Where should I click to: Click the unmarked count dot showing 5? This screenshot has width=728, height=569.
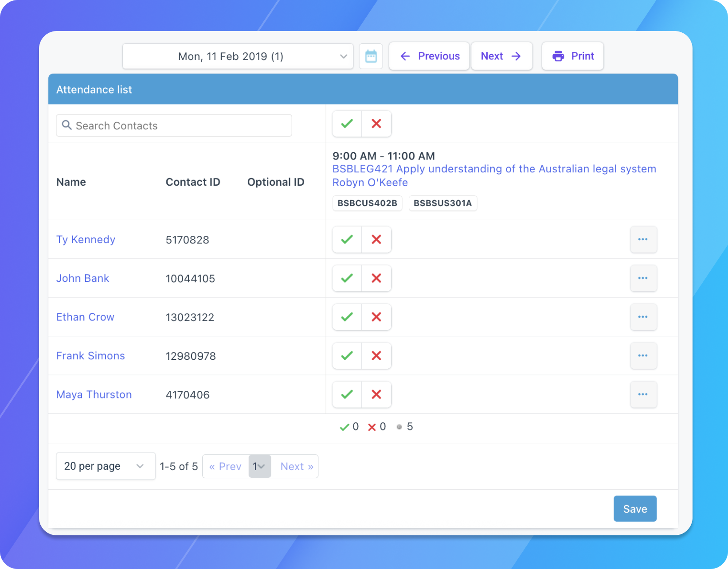coord(405,427)
